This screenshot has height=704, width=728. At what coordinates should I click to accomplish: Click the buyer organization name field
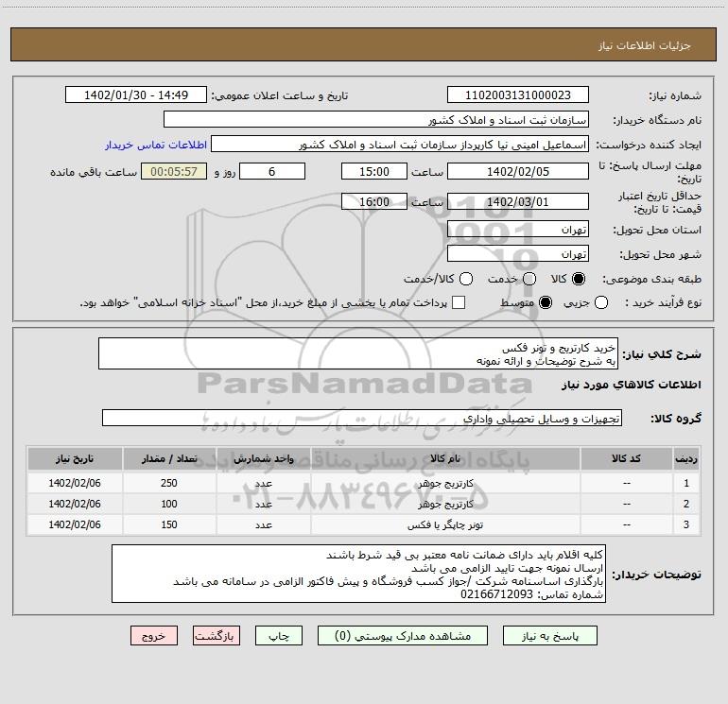(x=376, y=120)
